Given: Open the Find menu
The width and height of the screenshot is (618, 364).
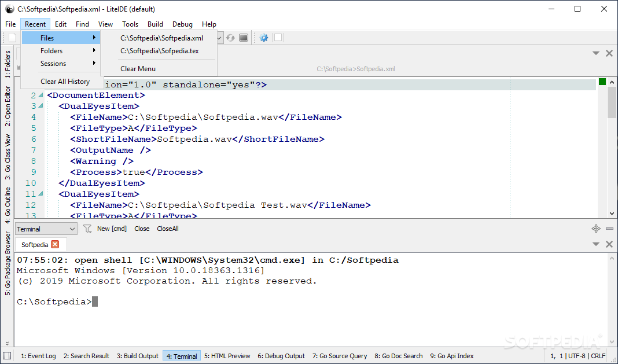Looking at the screenshot, I should pos(82,24).
